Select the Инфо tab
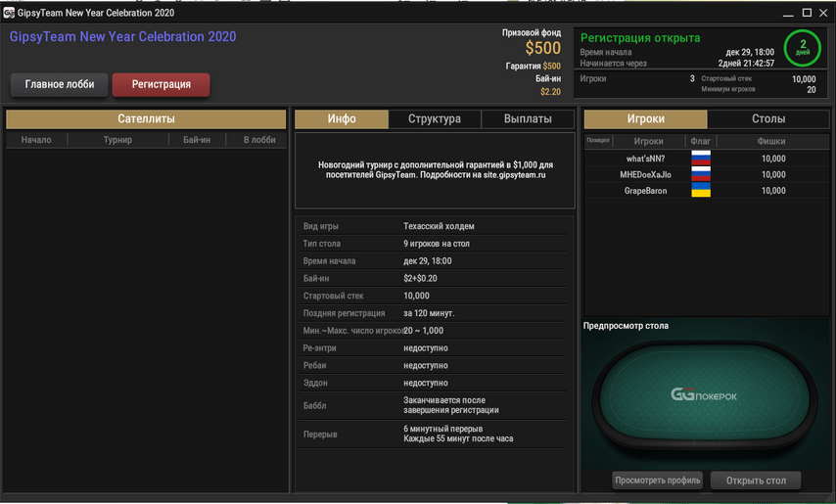The image size is (836, 504). pyautogui.click(x=342, y=118)
